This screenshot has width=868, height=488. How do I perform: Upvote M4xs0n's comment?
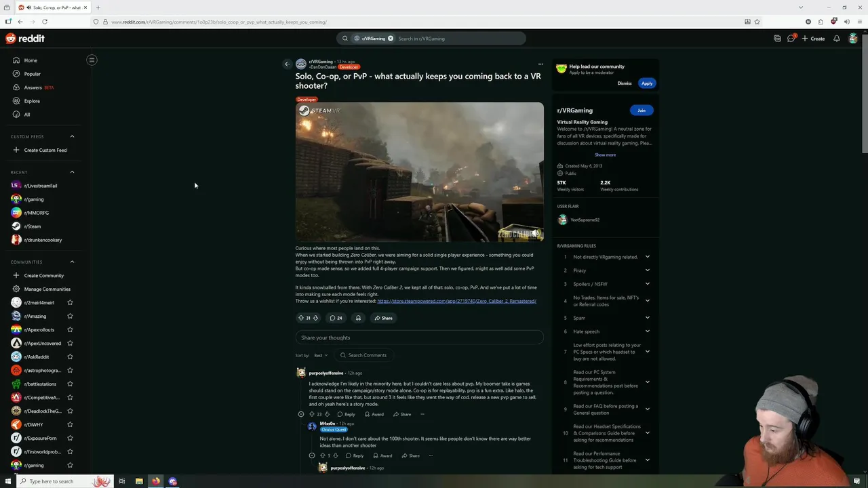323,455
